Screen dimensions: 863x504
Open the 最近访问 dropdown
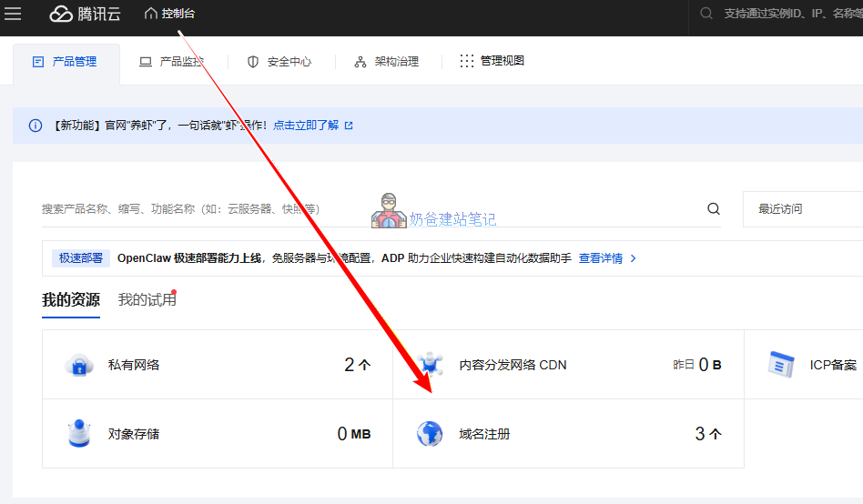(803, 209)
